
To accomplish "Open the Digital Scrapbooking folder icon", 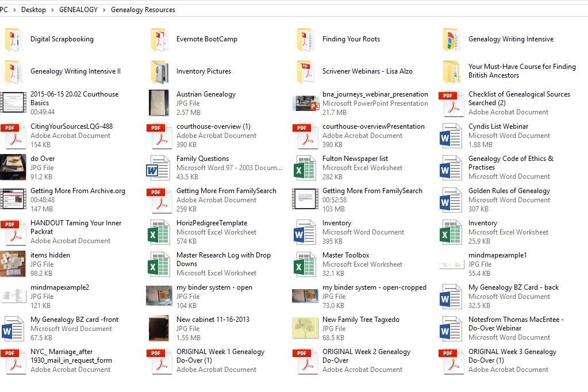I will [13, 40].
